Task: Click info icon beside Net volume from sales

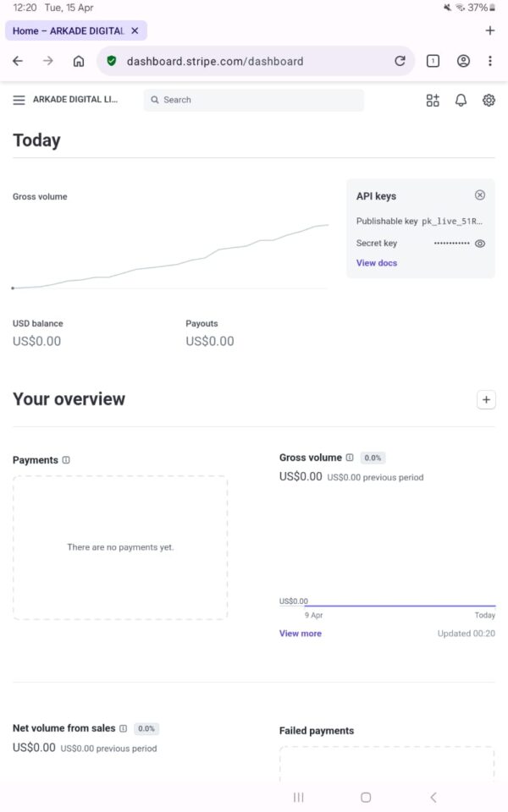Action: pos(124,728)
